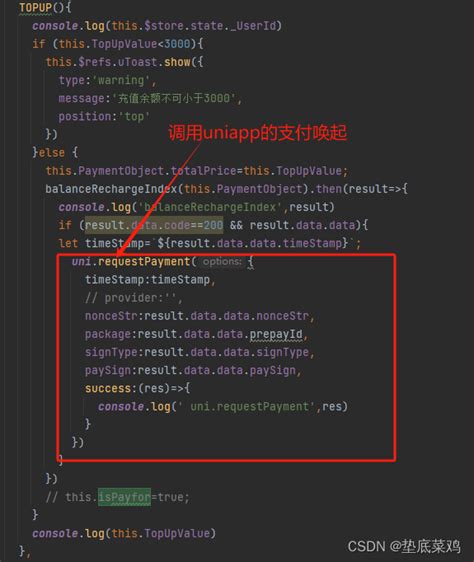Click the CSDN watermark text
Image resolution: width=474 pixels, height=562 pixels.
coord(404,546)
